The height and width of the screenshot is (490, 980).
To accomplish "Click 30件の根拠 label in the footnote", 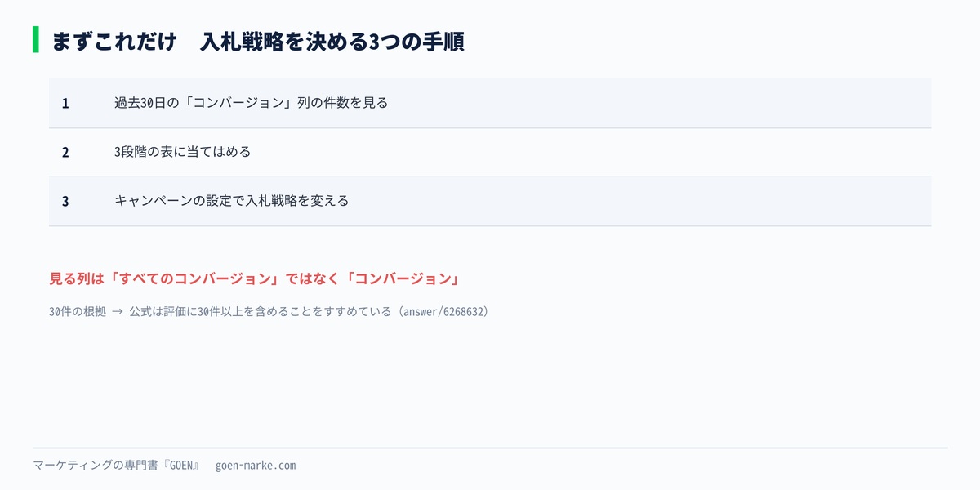I will [x=78, y=312].
